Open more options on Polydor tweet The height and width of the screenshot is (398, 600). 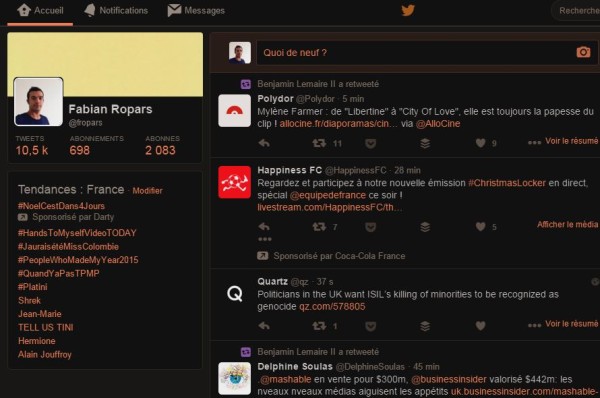tap(534, 143)
